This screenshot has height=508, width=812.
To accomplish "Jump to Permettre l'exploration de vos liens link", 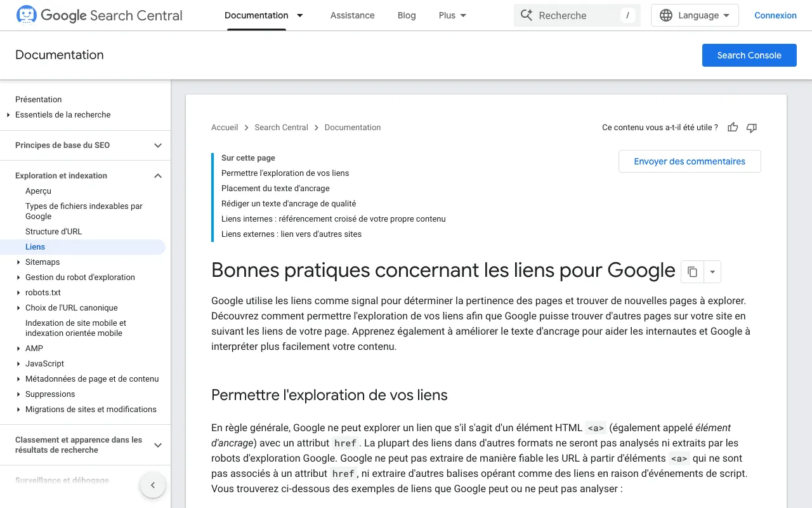I will [285, 173].
